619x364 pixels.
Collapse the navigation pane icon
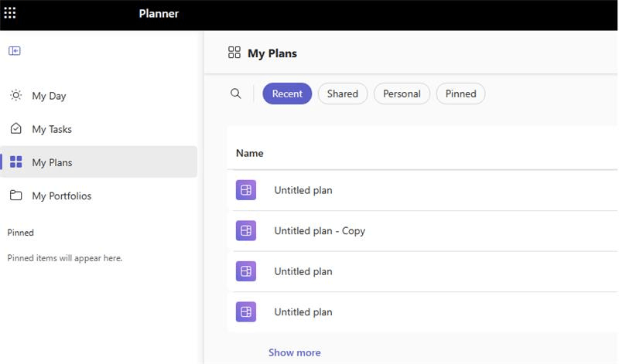(15, 51)
